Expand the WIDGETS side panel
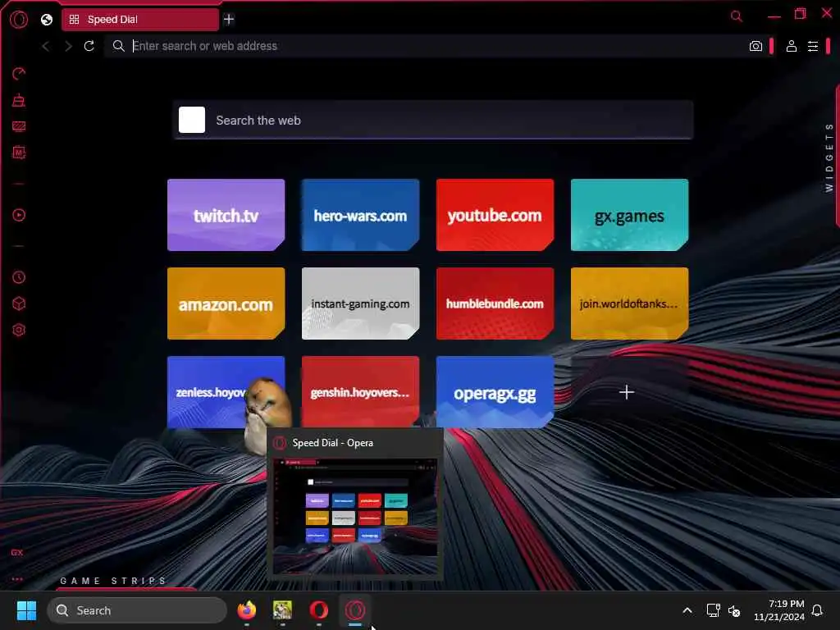The height and width of the screenshot is (630, 840). [829, 157]
